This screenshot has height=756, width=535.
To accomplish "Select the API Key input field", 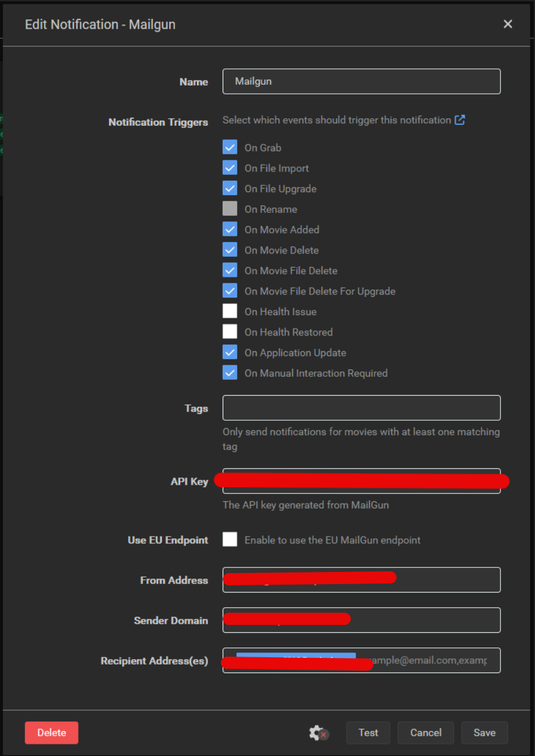I will coord(362,481).
